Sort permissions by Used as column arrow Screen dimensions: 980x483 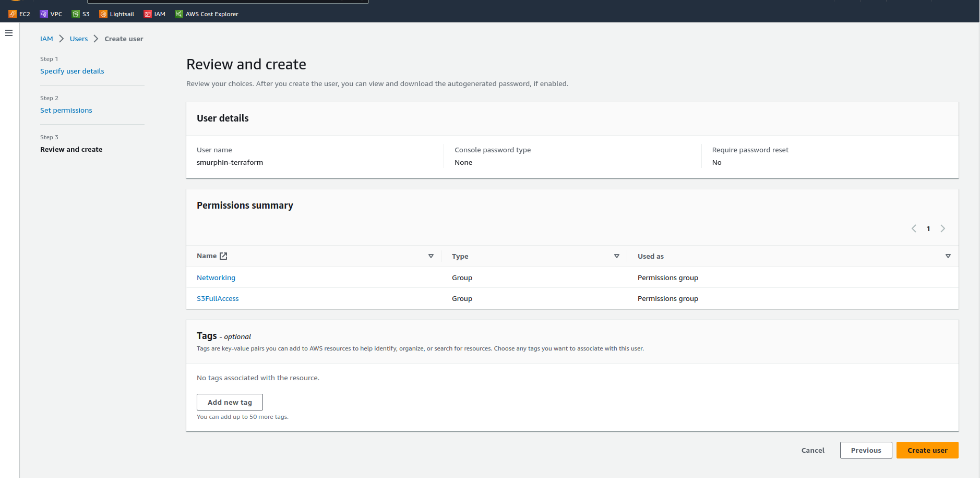(x=948, y=256)
